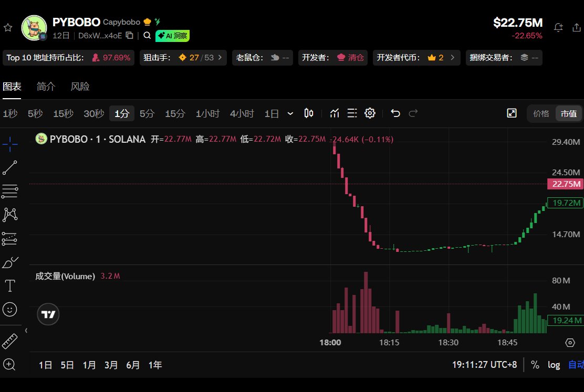Viewport: 584px width, 392px height.
Task: Open the 老鼠仓 info chip
Action: click(263, 58)
